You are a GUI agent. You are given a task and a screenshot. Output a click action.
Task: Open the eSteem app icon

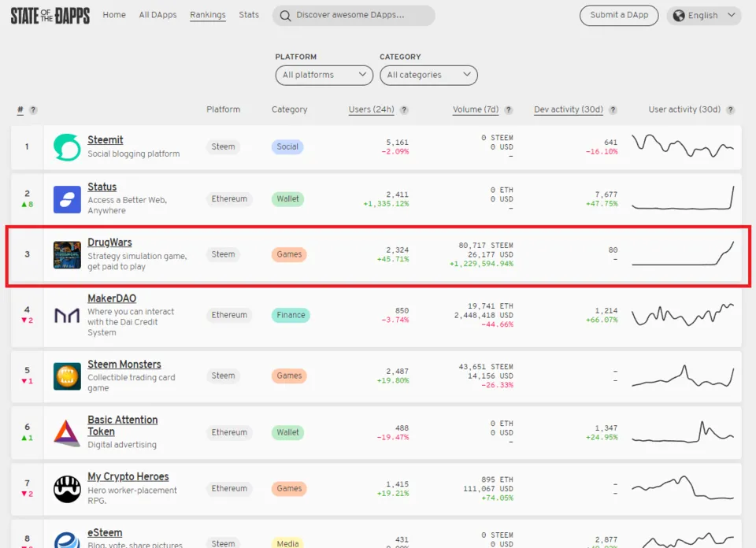pos(67,541)
